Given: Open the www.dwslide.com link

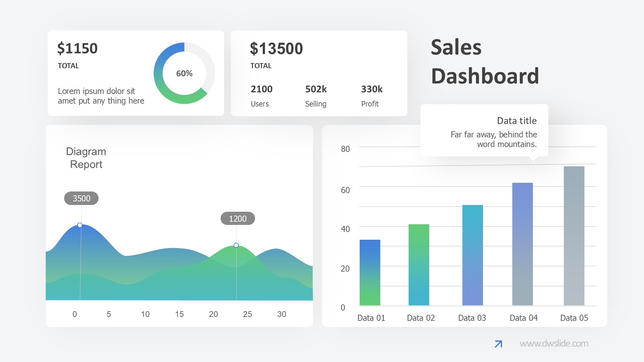Looking at the screenshot, I should (x=554, y=344).
